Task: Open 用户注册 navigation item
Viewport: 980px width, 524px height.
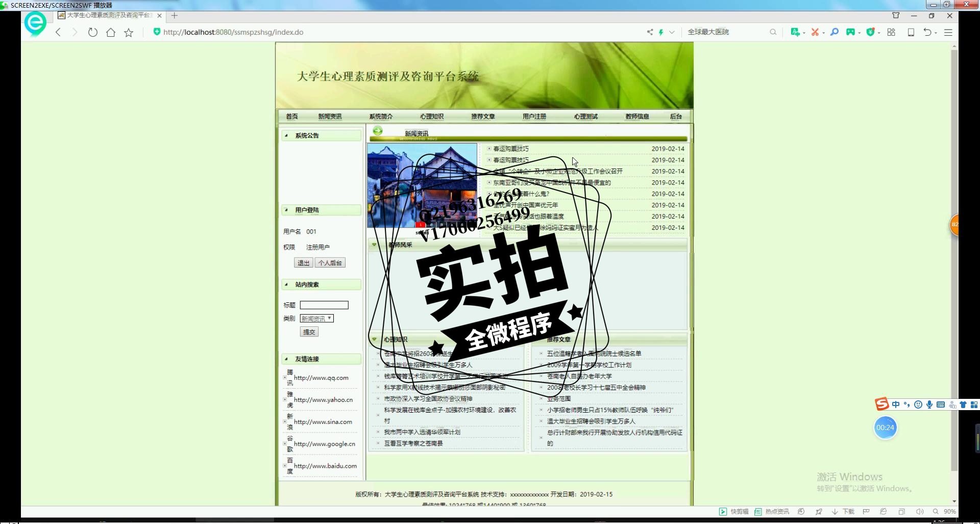Action: tap(534, 116)
